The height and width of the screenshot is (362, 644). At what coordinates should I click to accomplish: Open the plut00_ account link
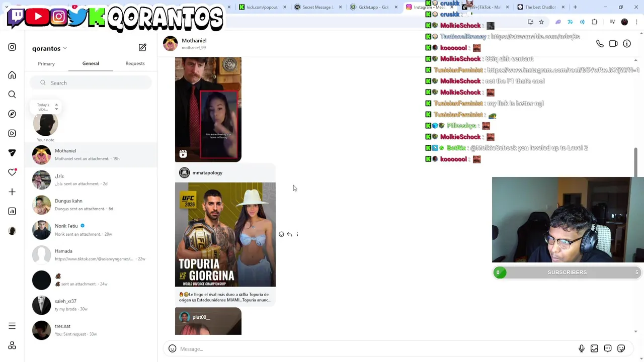click(x=201, y=317)
